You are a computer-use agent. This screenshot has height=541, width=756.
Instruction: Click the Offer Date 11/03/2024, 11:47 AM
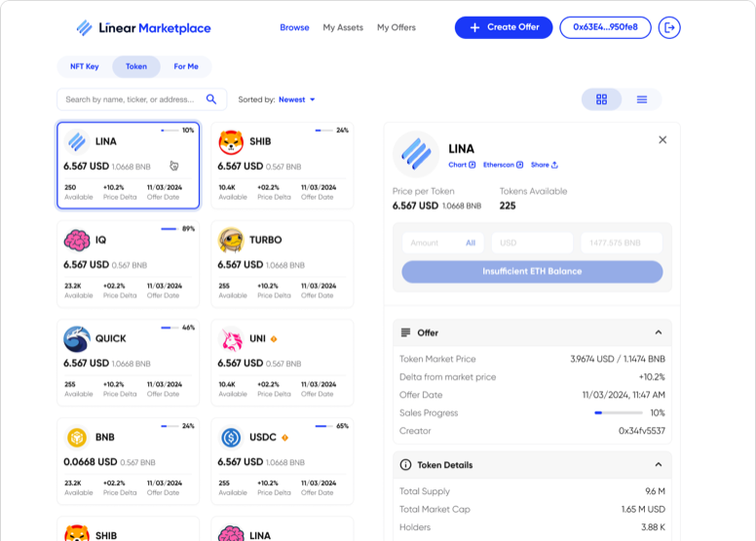pyautogui.click(x=624, y=395)
